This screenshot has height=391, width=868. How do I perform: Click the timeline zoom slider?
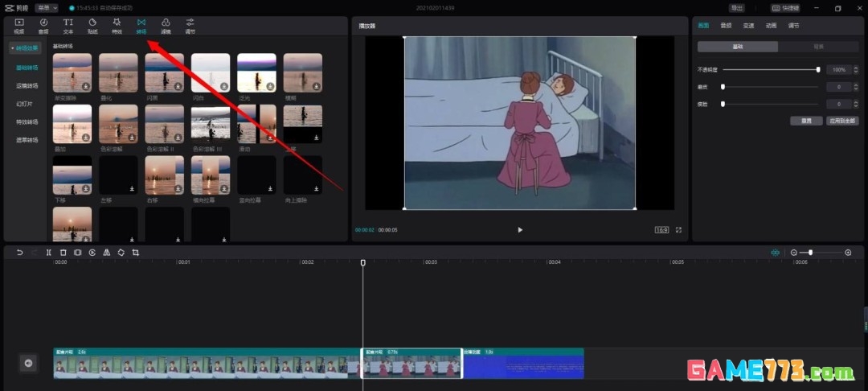point(820,253)
